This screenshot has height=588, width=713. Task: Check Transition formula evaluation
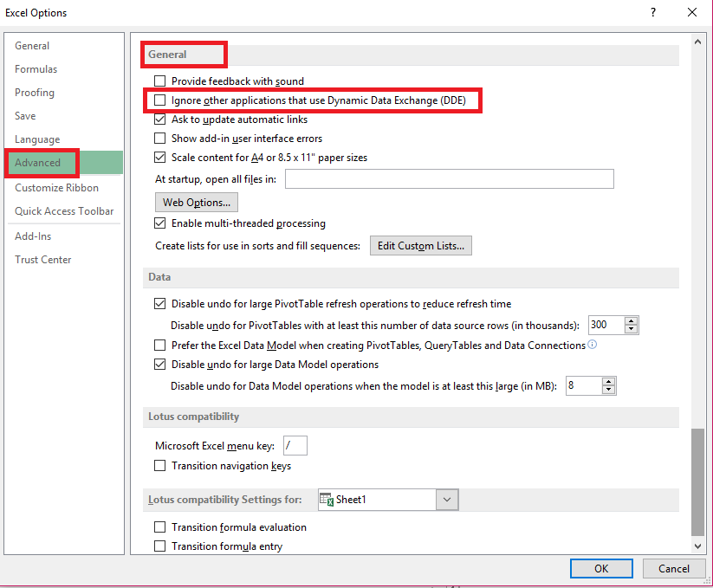click(159, 527)
